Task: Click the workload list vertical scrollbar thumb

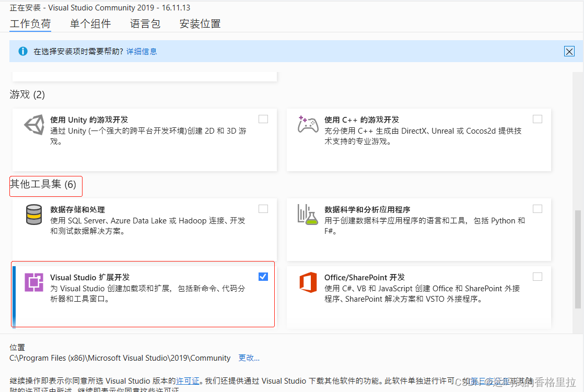Action: coord(578,259)
